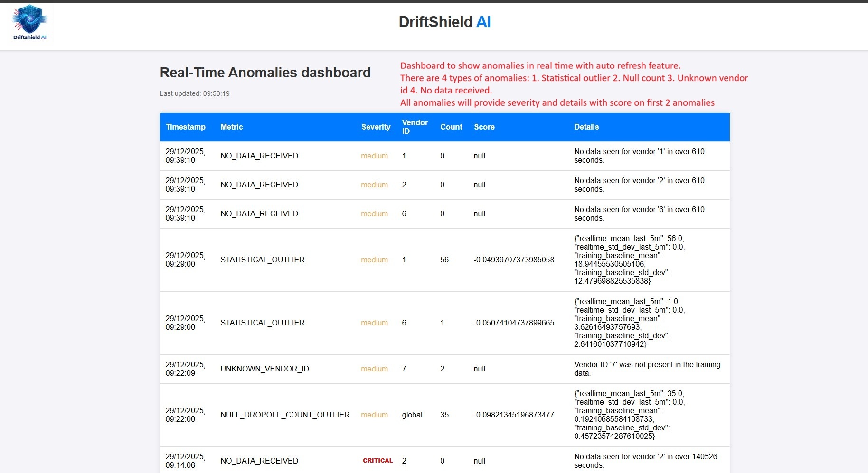Click details 'No data seen for vendor '1' in over 610 seconds'
The image size is (868, 473).
pyautogui.click(x=639, y=156)
